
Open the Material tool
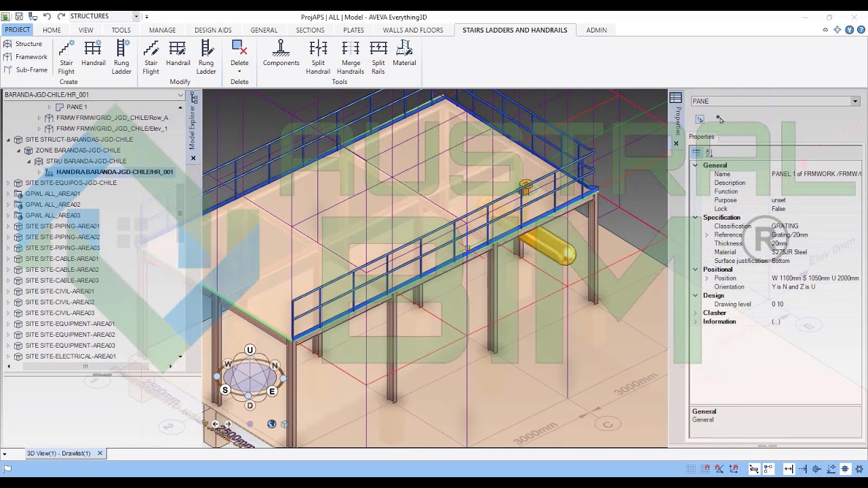click(404, 54)
